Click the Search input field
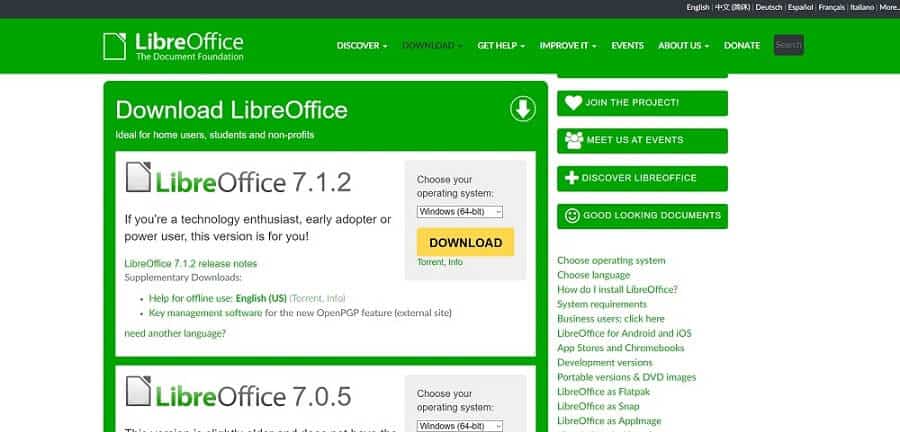The image size is (900, 432). pyautogui.click(x=789, y=45)
